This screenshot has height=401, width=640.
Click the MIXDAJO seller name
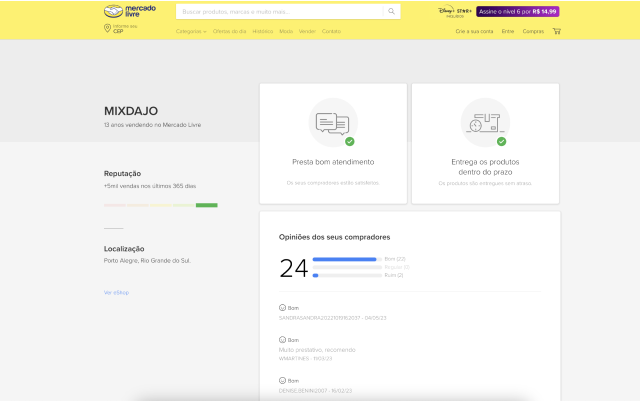[x=131, y=111]
